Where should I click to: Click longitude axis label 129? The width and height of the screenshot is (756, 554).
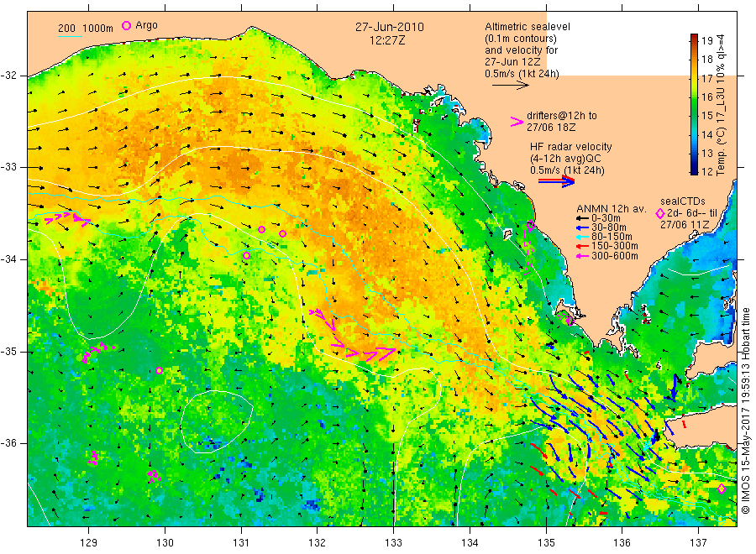click(x=89, y=542)
